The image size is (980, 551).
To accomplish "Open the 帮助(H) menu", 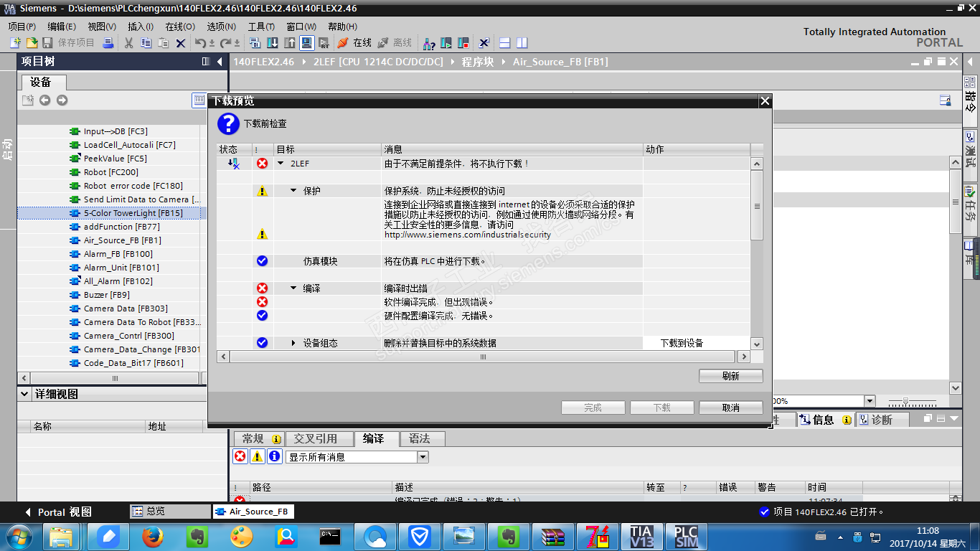I will click(342, 27).
